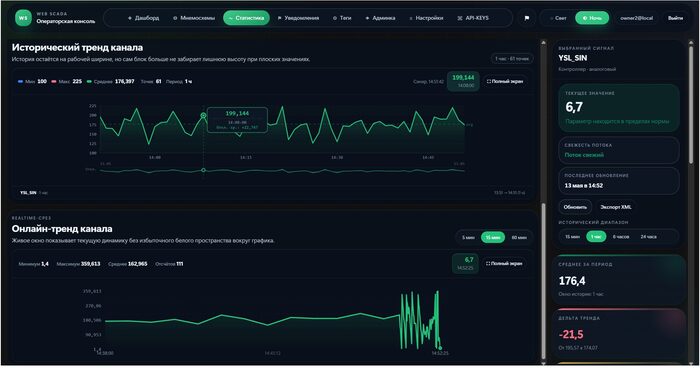Open Мнемосхемы from the navigation
Screen dimensions: 700x368
[194, 18]
